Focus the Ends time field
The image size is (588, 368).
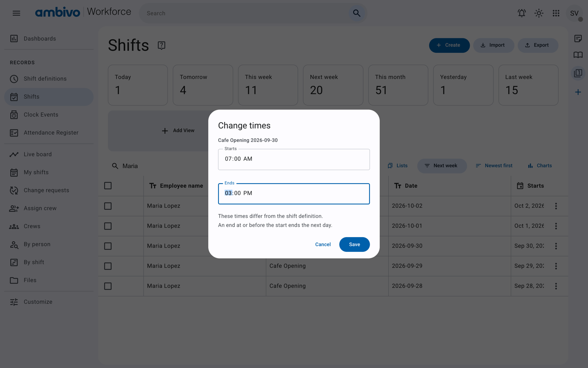(x=294, y=194)
